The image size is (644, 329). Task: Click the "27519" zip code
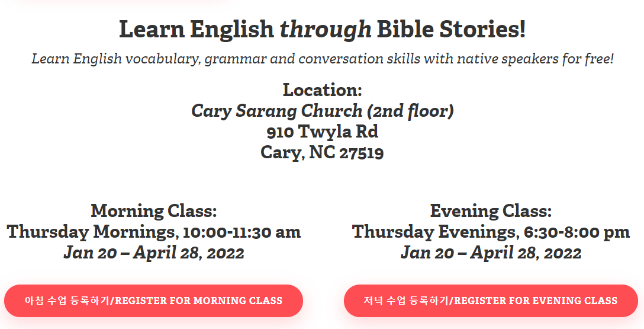(361, 153)
